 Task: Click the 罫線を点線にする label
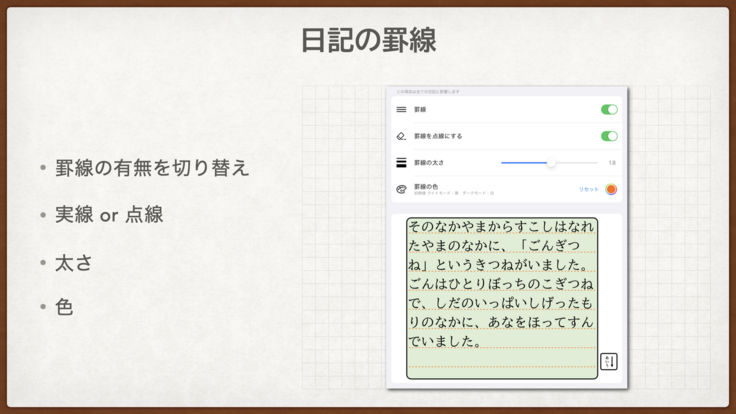438,136
